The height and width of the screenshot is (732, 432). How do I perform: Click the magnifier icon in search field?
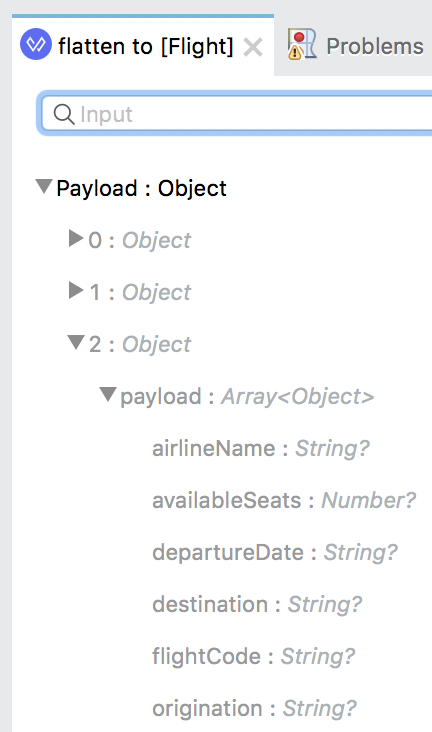coord(64,114)
